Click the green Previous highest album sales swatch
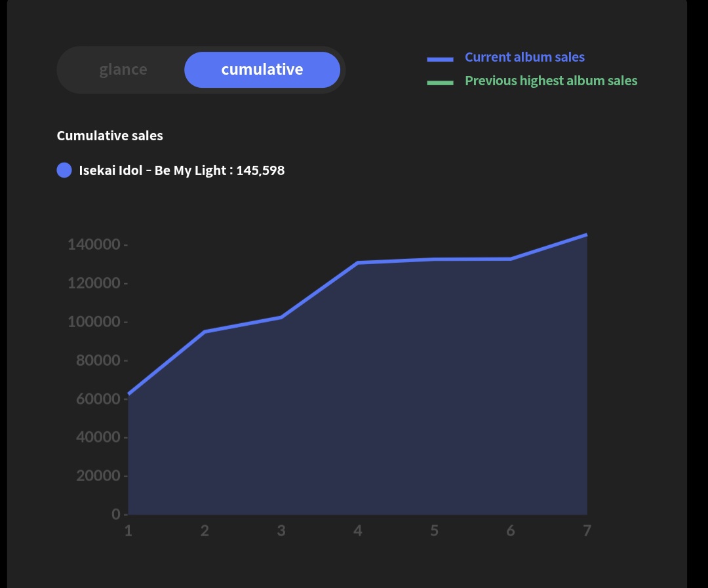The height and width of the screenshot is (588, 708). (x=440, y=83)
